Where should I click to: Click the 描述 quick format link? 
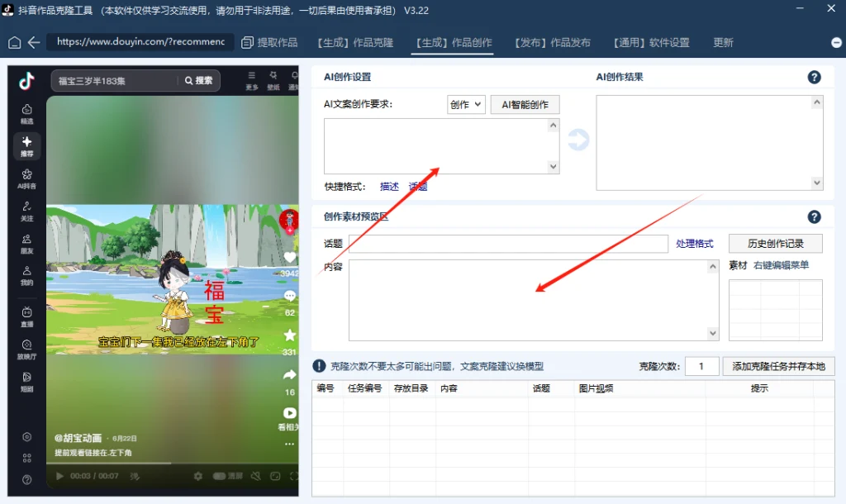[x=389, y=187]
